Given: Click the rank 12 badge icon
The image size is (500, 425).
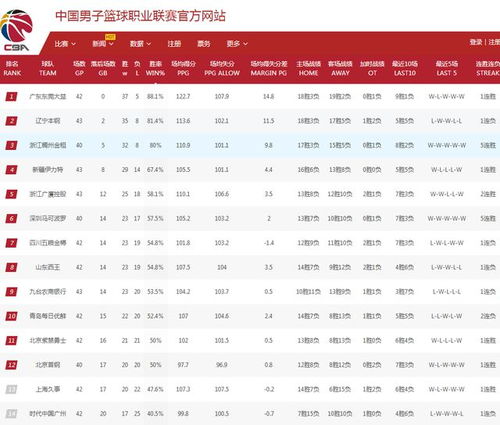Looking at the screenshot, I should point(11,365).
